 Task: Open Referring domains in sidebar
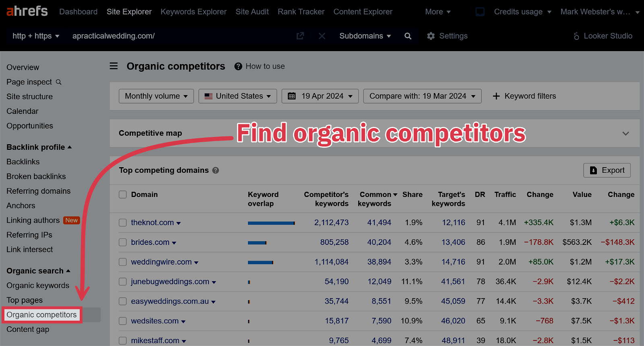pos(39,191)
